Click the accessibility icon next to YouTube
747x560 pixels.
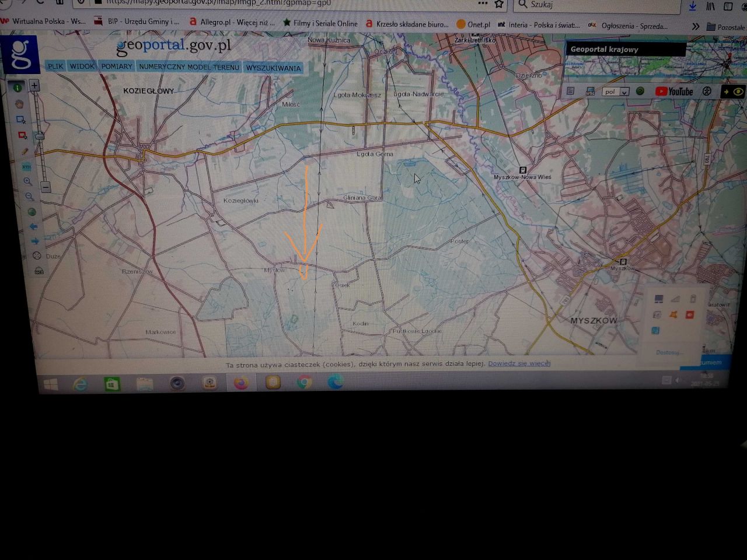point(707,92)
